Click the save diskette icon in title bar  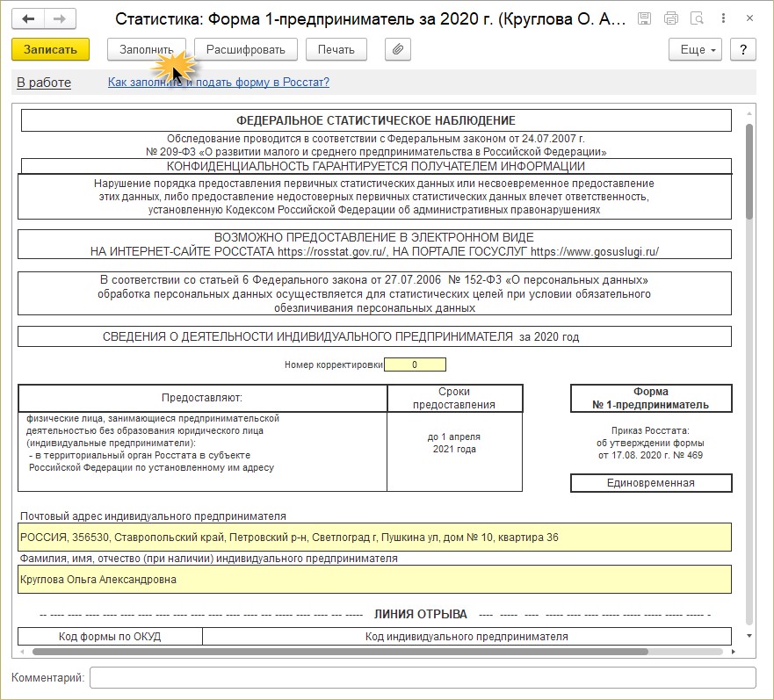[644, 18]
